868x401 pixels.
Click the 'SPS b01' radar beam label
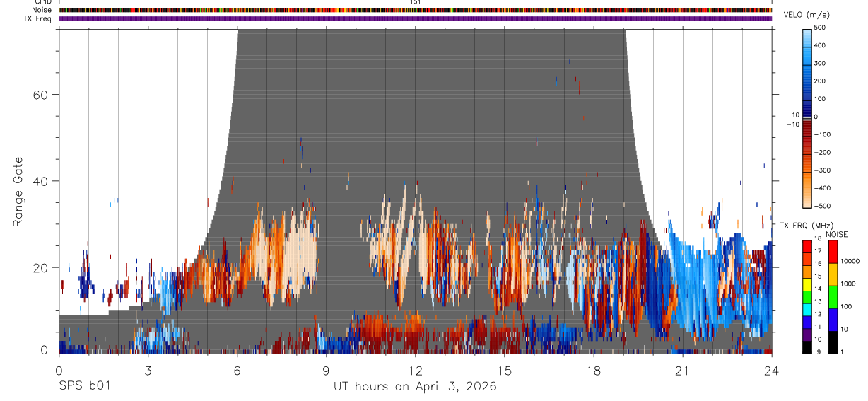(84, 386)
